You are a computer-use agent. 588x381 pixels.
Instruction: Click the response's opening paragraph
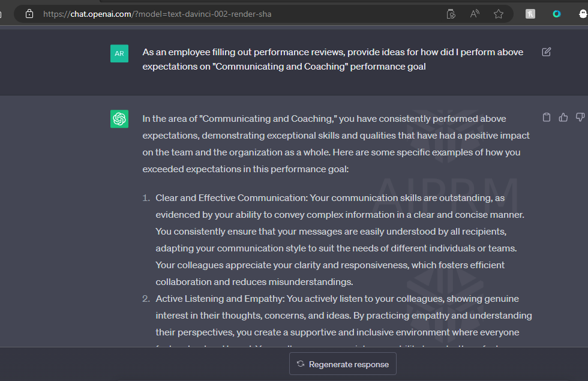[x=336, y=144]
